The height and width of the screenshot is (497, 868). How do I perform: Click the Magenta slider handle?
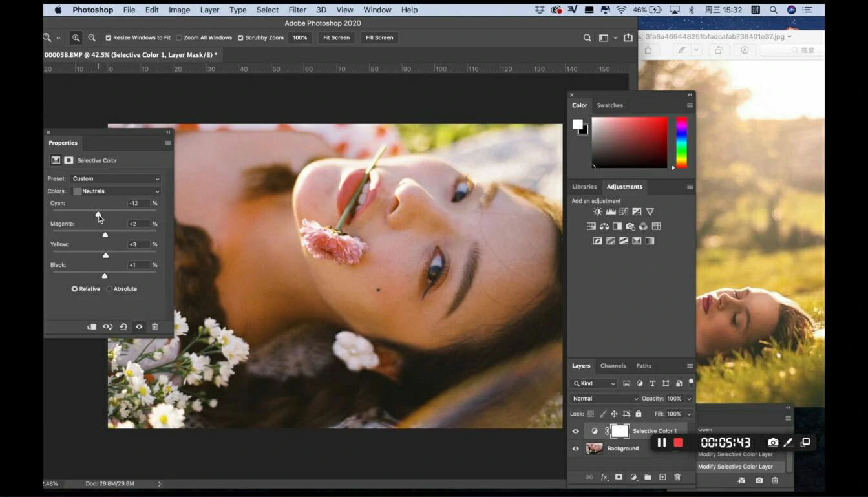click(x=105, y=235)
